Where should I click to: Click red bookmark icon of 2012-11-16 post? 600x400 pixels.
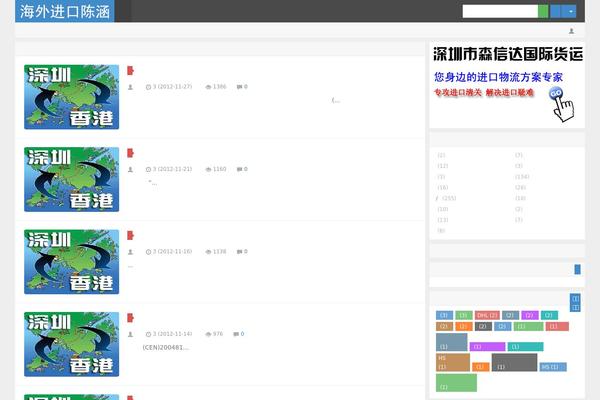(130, 235)
